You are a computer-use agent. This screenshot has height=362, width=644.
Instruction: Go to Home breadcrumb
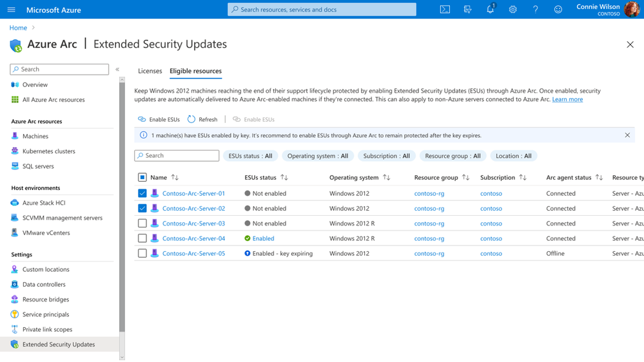tap(18, 28)
